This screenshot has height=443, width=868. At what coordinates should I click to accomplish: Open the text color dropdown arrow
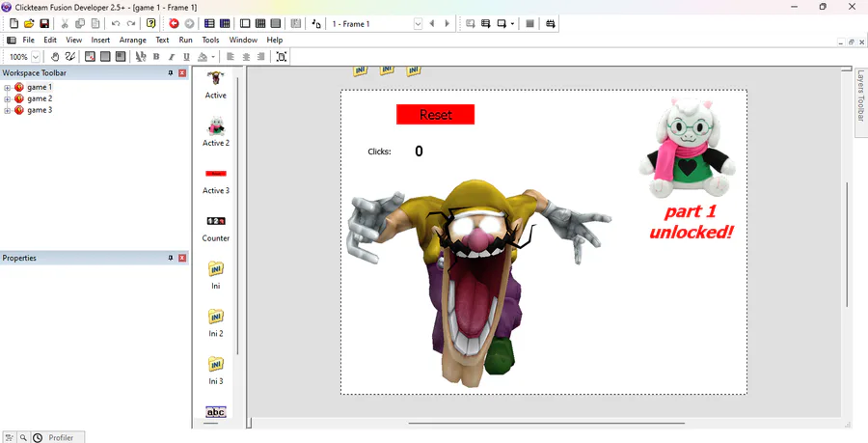click(212, 57)
